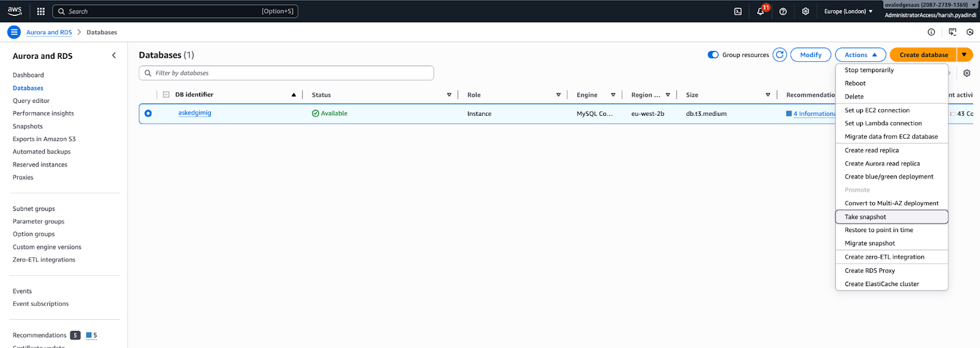980x348 pixels.
Task: Go to Dashboard in sidebar
Action: (28, 75)
